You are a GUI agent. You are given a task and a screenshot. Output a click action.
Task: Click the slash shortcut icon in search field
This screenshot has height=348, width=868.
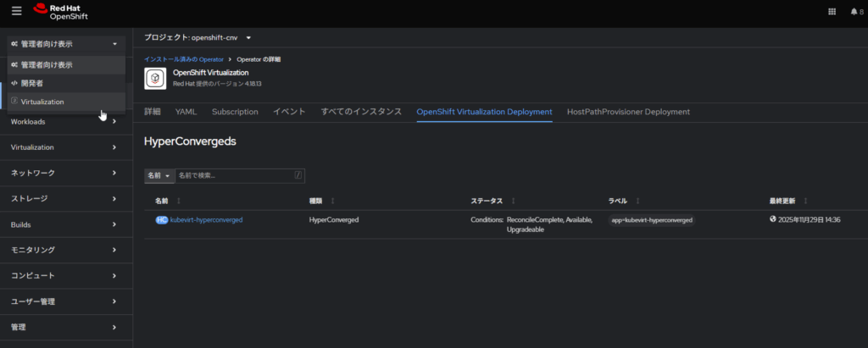[x=298, y=175]
